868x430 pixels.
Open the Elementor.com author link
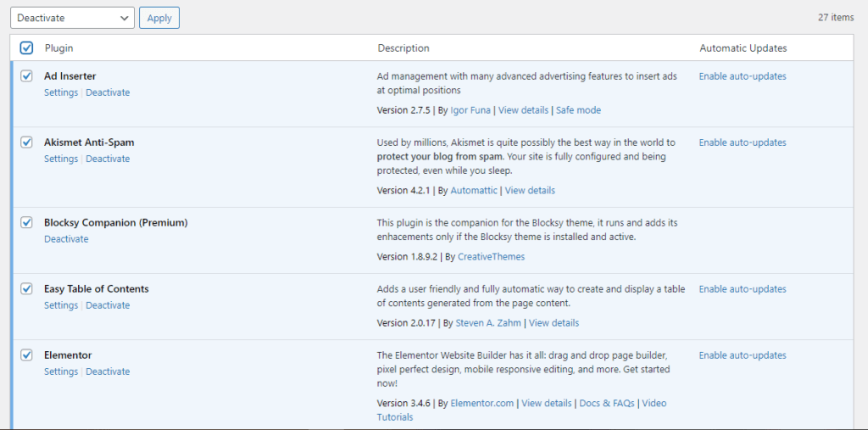(482, 403)
